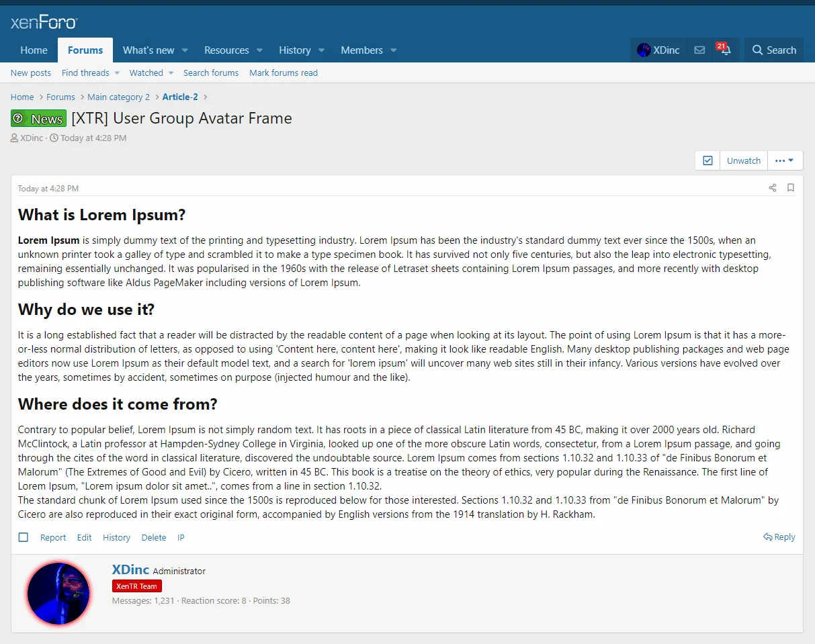This screenshot has height=644, width=815.
Task: Click Unwatch to stop watching thread
Action: 743,160
